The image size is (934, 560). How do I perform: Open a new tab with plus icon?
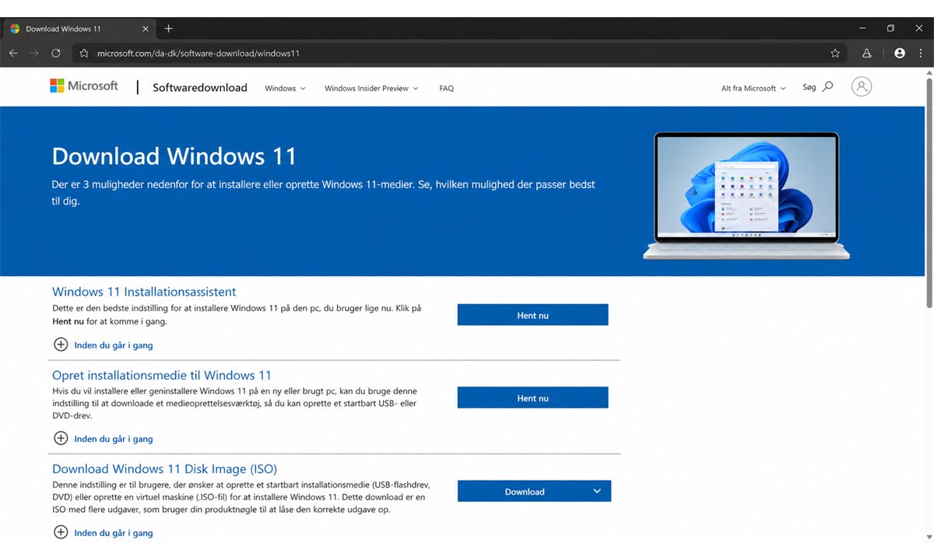click(x=169, y=29)
